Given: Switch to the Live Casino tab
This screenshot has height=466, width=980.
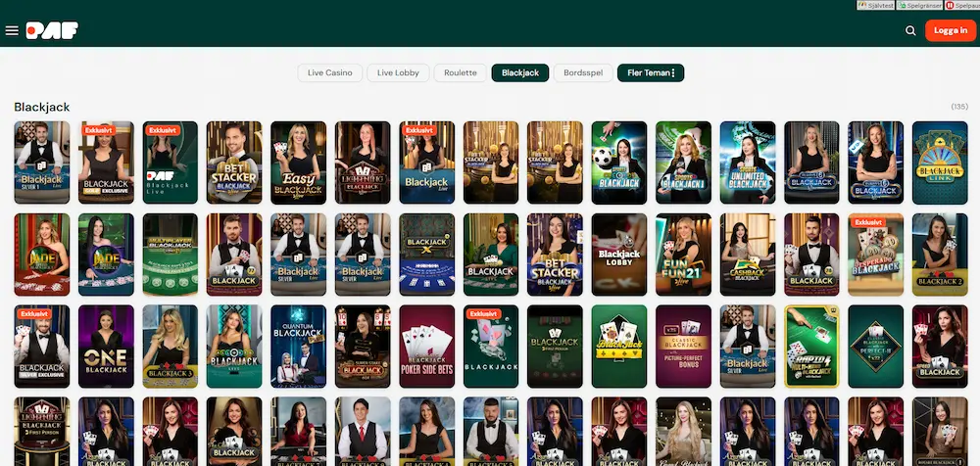Looking at the screenshot, I should pos(330,73).
